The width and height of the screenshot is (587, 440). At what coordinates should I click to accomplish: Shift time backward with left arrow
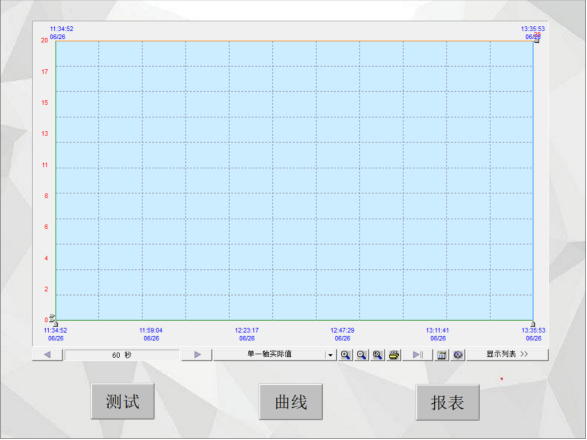[x=47, y=355]
